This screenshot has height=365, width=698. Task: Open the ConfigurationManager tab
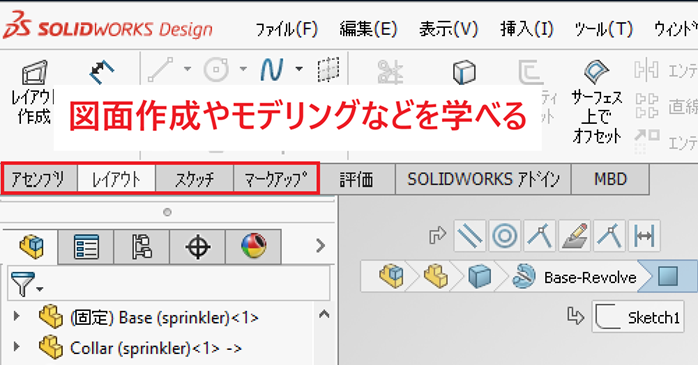[142, 246]
